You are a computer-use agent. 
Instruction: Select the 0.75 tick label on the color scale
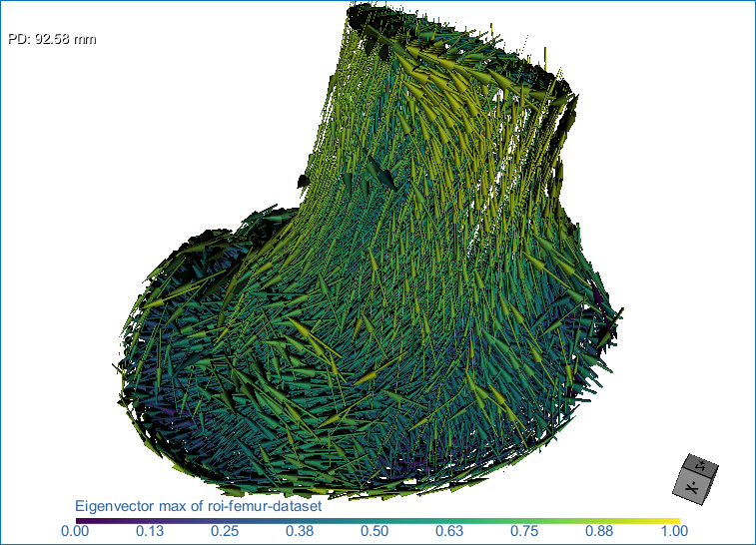528,531
